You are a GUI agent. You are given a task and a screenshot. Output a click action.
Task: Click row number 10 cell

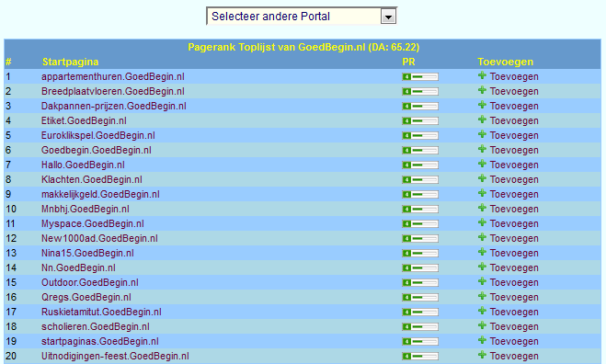[11, 209]
